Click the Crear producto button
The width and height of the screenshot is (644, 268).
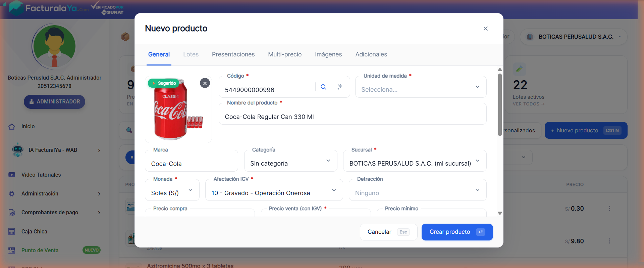point(457,232)
